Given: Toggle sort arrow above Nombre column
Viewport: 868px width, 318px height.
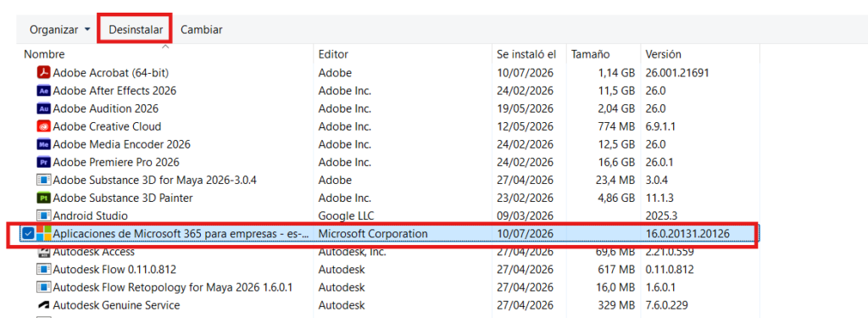Looking at the screenshot, I should (165, 47).
